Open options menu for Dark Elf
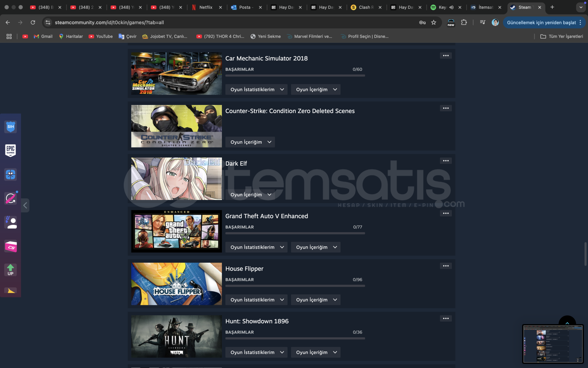The width and height of the screenshot is (588, 368). 446,161
